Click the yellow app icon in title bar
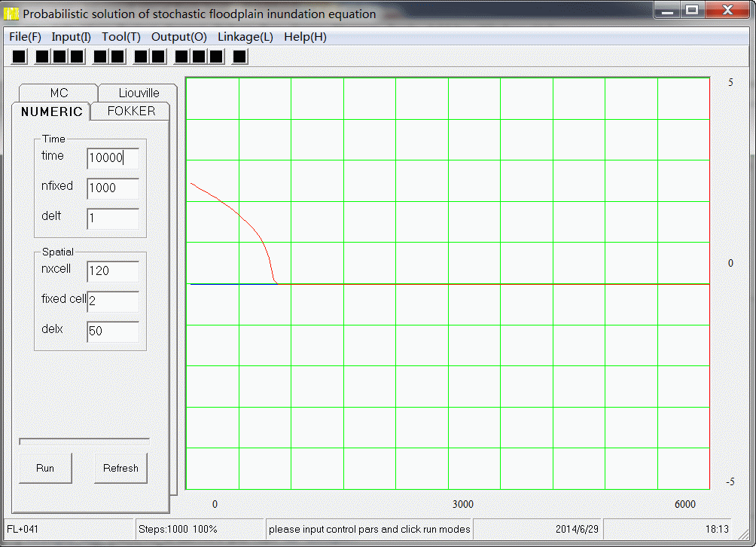This screenshot has width=756, height=547. 11,14
